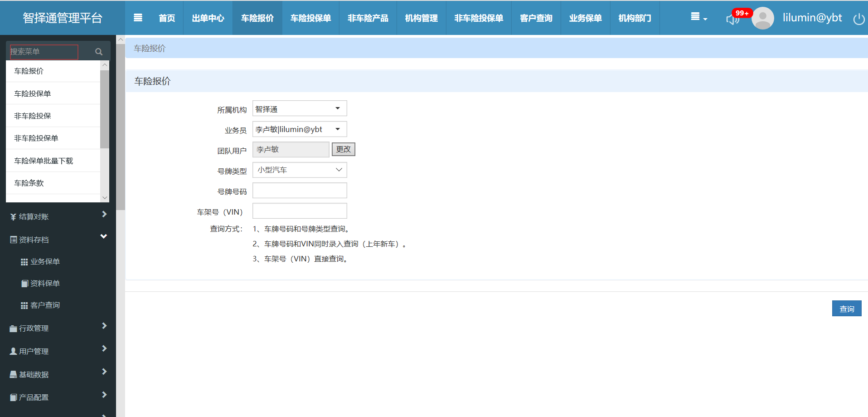This screenshot has width=868, height=417.
Task: Open notifications speaker icon with 99+ badge
Action: (733, 19)
